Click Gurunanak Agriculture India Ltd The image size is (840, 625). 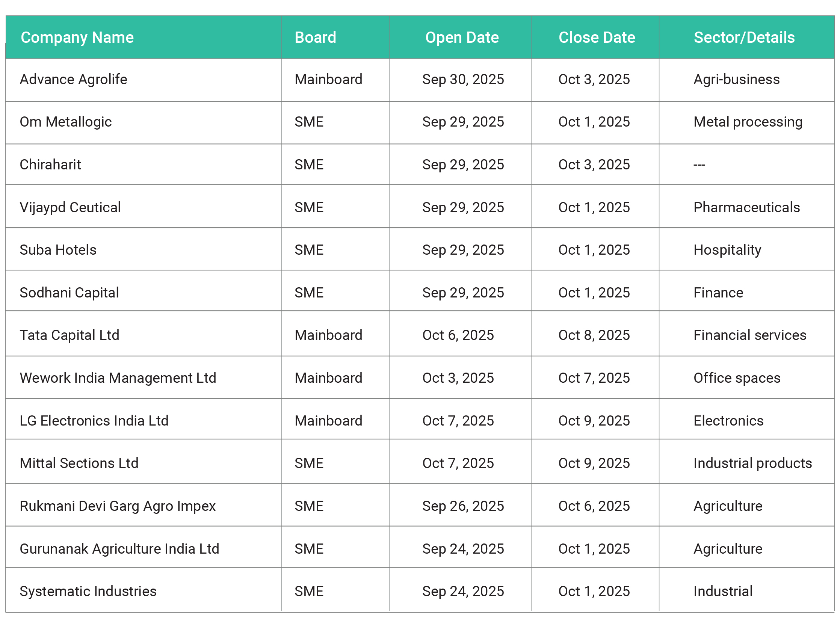point(119,549)
